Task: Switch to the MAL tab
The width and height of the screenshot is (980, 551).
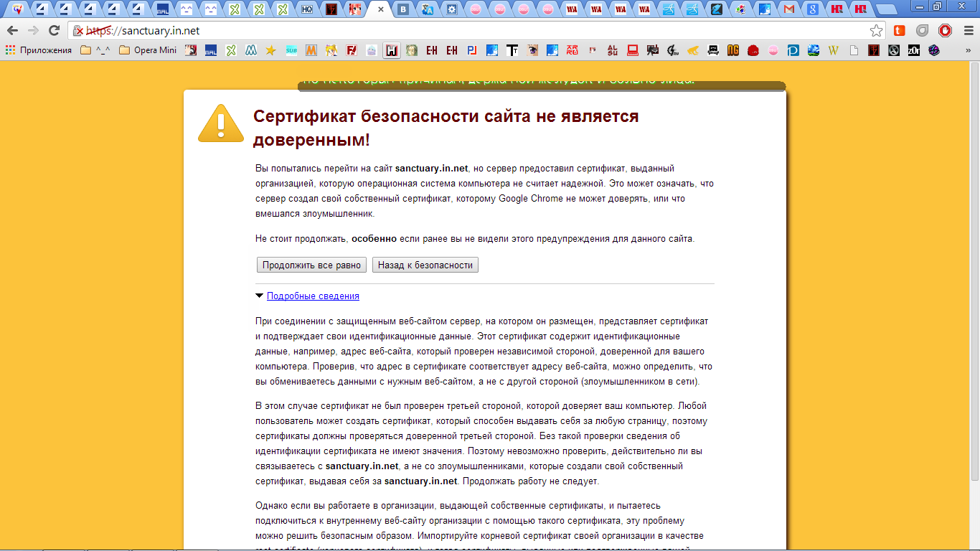Action: (162, 9)
